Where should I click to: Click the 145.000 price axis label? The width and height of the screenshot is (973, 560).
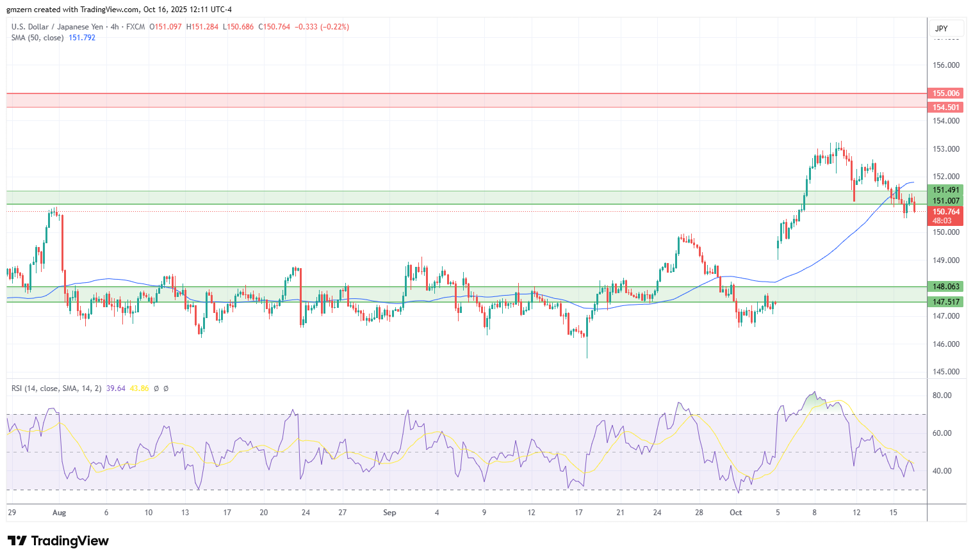946,372
